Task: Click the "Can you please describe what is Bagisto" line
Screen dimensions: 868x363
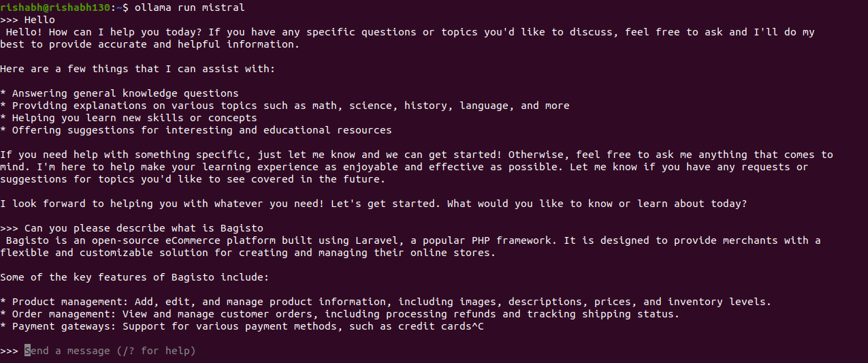Action: (144, 228)
